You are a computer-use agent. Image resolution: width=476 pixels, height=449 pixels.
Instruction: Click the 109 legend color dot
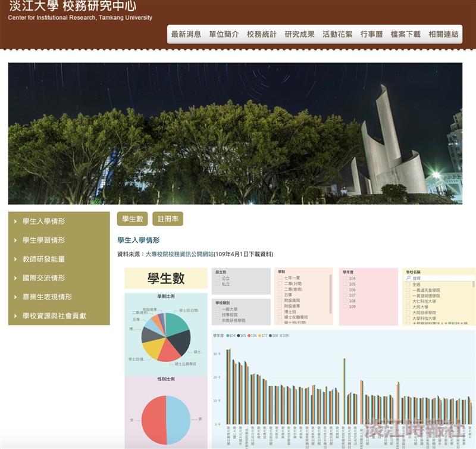click(281, 336)
